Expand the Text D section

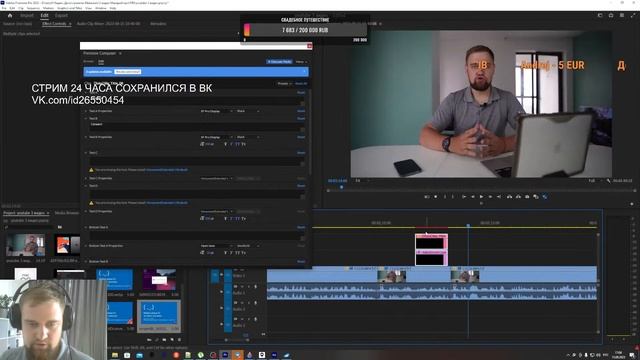(x=86, y=186)
